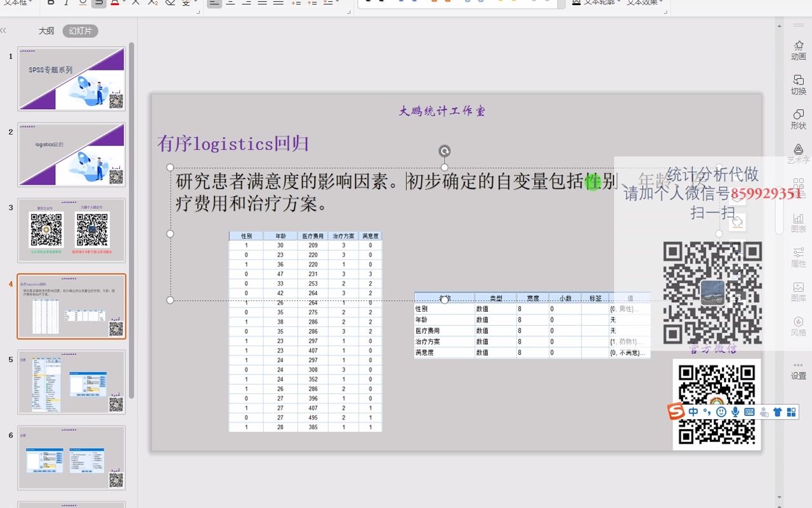The image size is (812, 508).
Task: Open the 形状 shapes panel
Action: tap(798, 119)
